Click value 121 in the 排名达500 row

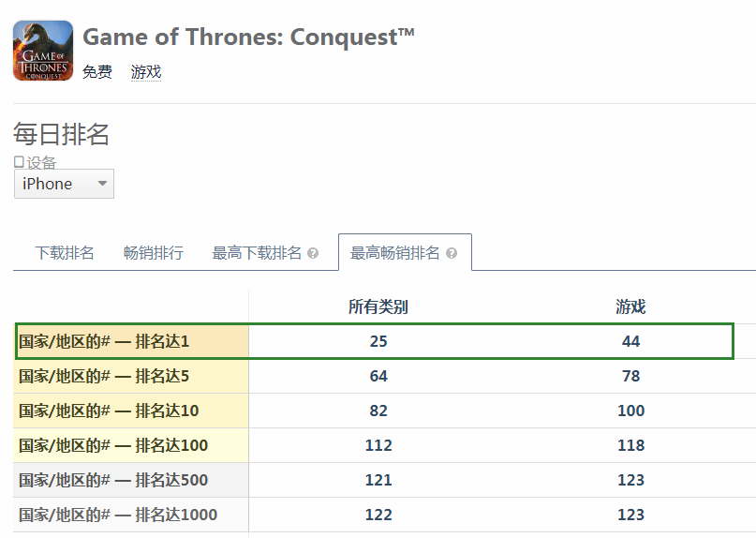click(378, 480)
